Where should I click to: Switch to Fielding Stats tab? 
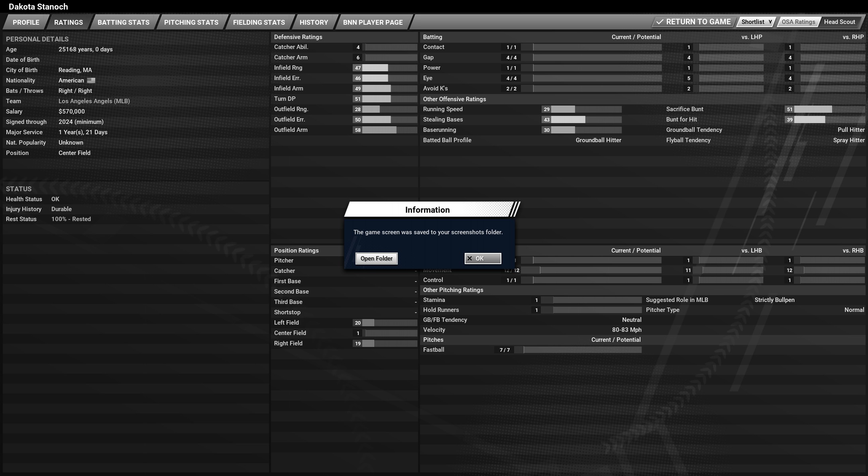point(259,22)
